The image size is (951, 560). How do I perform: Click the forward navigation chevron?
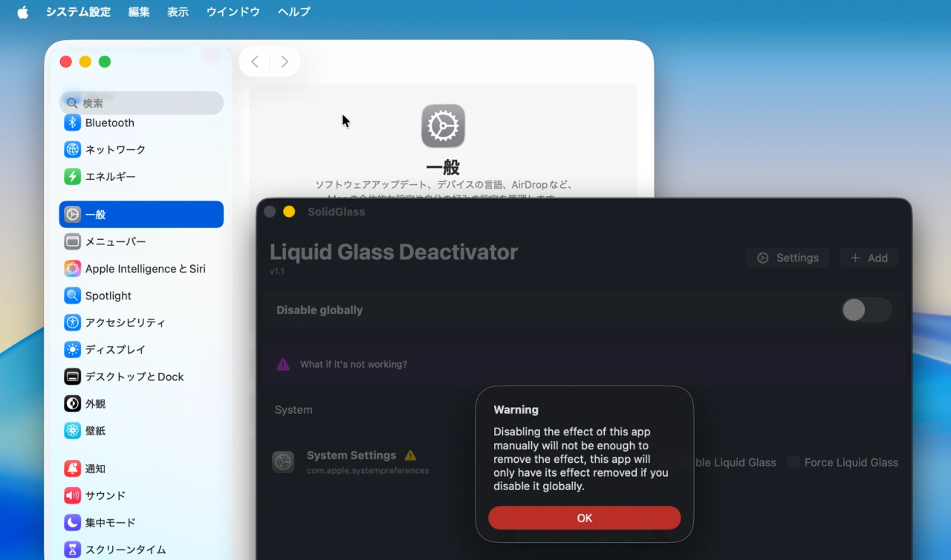(285, 62)
